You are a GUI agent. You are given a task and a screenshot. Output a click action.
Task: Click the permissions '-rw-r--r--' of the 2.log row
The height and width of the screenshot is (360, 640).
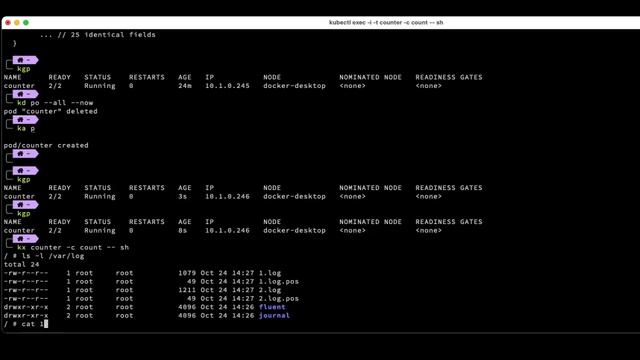coord(26,290)
